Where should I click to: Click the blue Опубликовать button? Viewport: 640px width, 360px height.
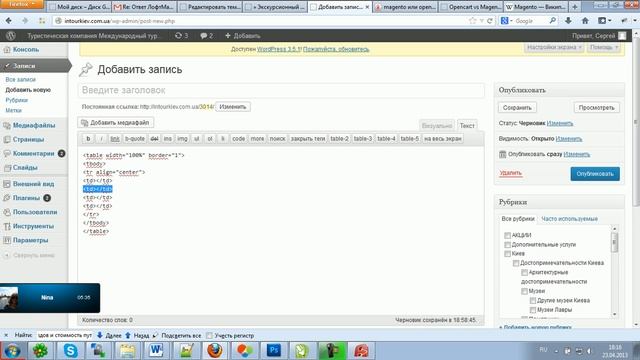[x=595, y=174]
